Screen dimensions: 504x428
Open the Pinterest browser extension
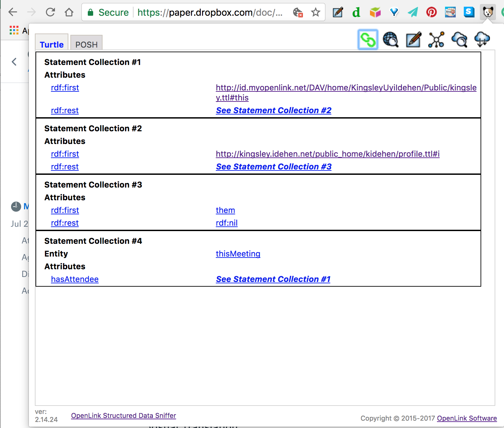pos(431,12)
